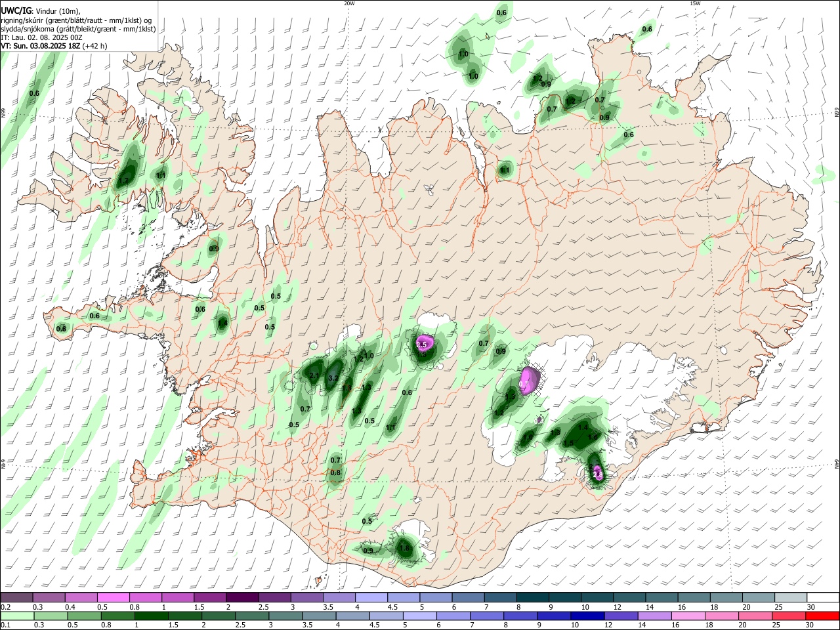The width and height of the screenshot is (840, 630).
Task: Click the light grey snow swatch between 25 and 30
Action: 791,598
